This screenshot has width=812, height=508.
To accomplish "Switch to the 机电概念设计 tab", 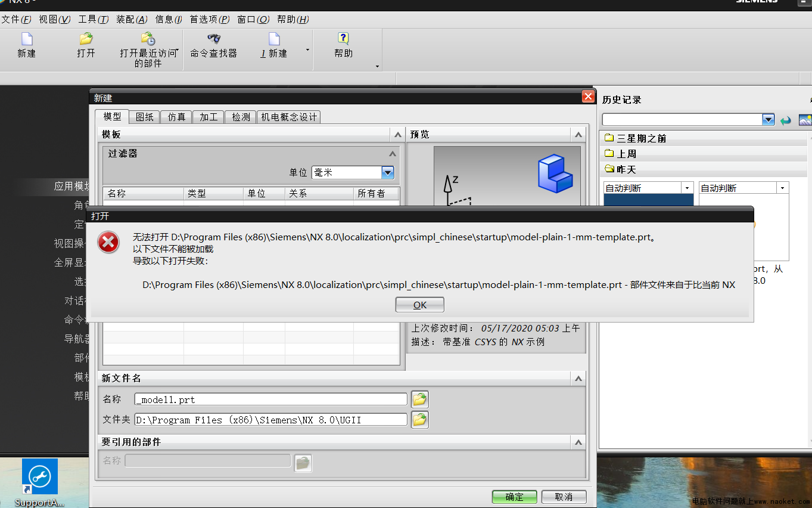I will [x=289, y=117].
